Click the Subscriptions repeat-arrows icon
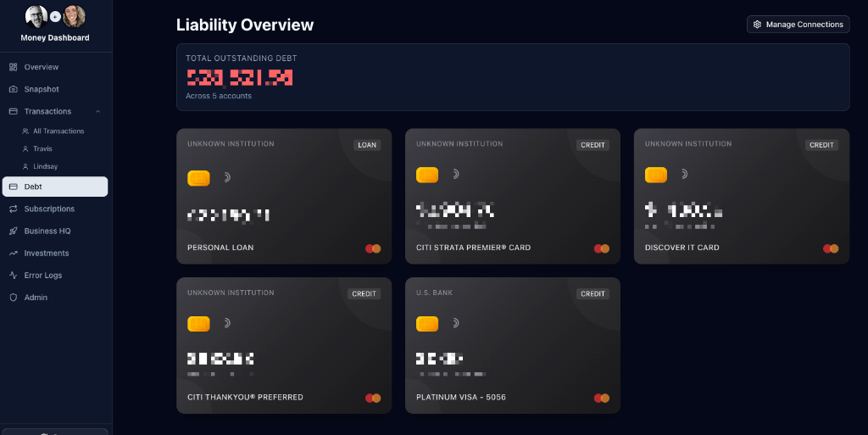The height and width of the screenshot is (435, 868). pyautogui.click(x=14, y=209)
